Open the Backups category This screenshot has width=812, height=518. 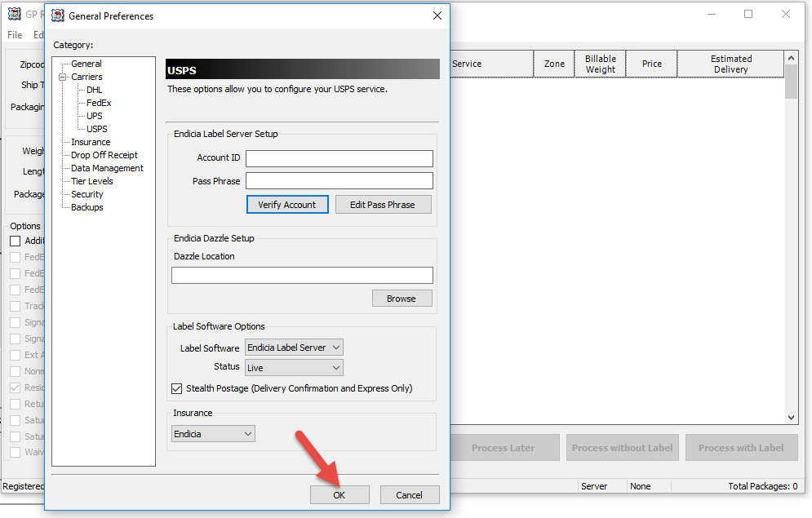(87, 207)
